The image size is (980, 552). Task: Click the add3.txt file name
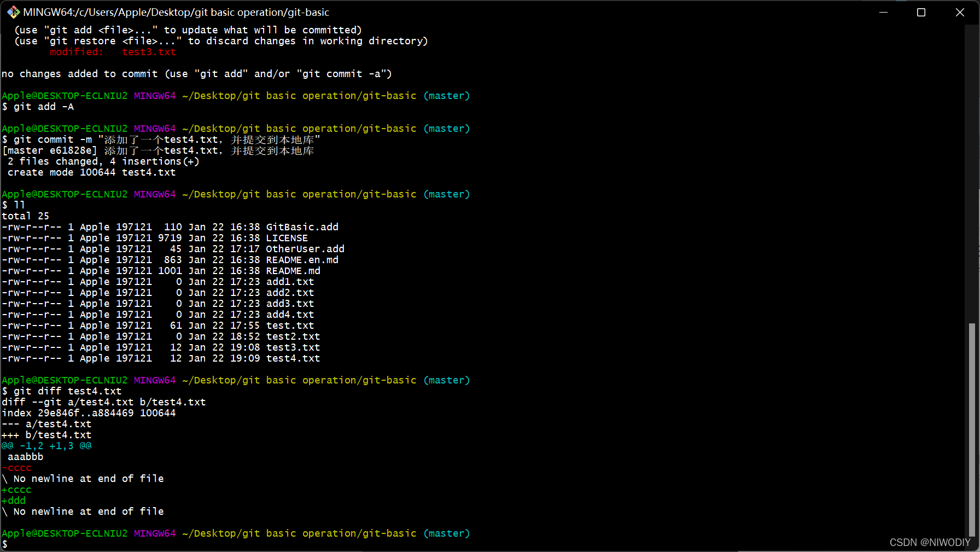290,304
